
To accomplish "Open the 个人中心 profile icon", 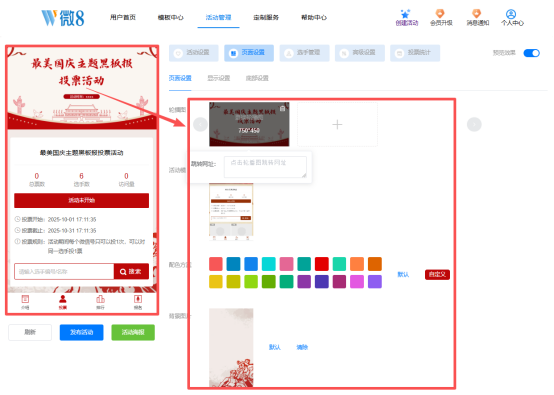I will (x=511, y=14).
